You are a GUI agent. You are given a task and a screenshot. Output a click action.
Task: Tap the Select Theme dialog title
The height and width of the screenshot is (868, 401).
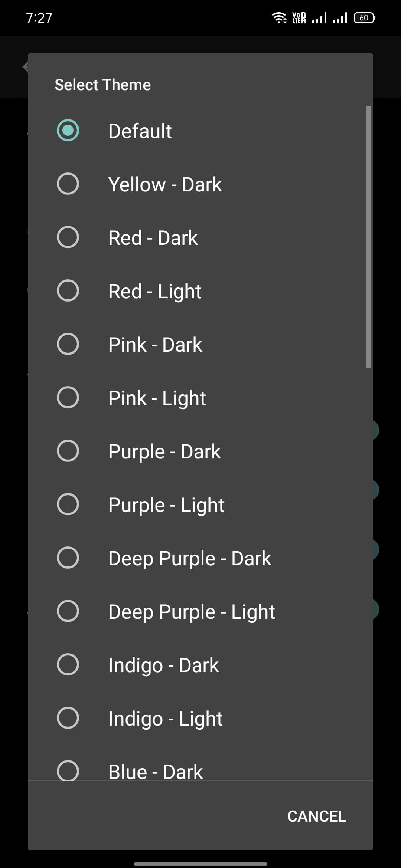coord(103,85)
